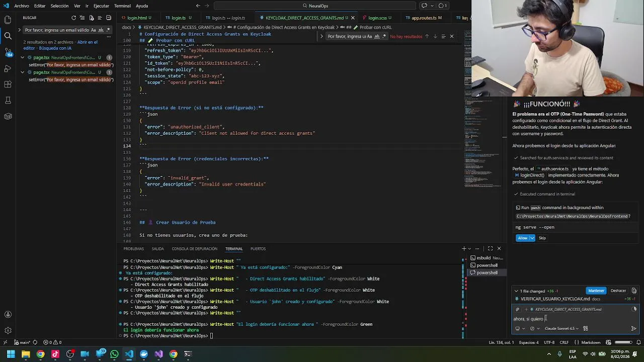Image resolution: width=644 pixels, height=362 pixels.
Task: Toggle Match Whole Word in sidebar search
Action: click(x=101, y=30)
